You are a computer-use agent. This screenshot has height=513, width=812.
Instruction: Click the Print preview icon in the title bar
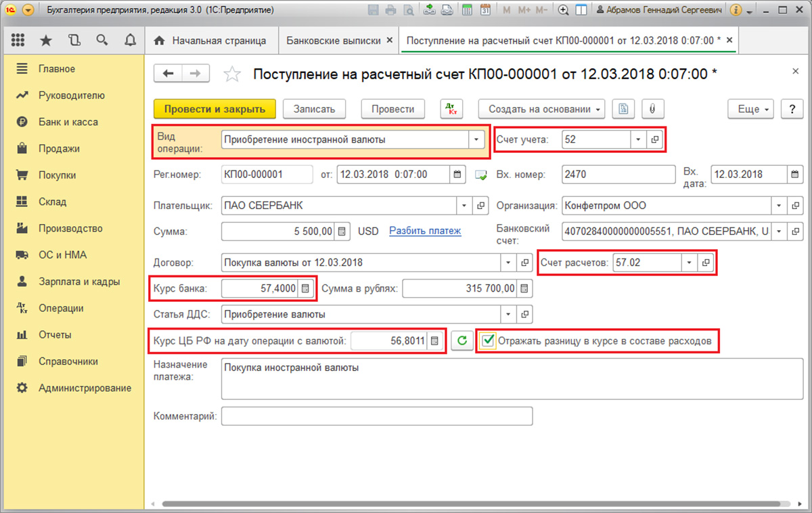coord(408,10)
